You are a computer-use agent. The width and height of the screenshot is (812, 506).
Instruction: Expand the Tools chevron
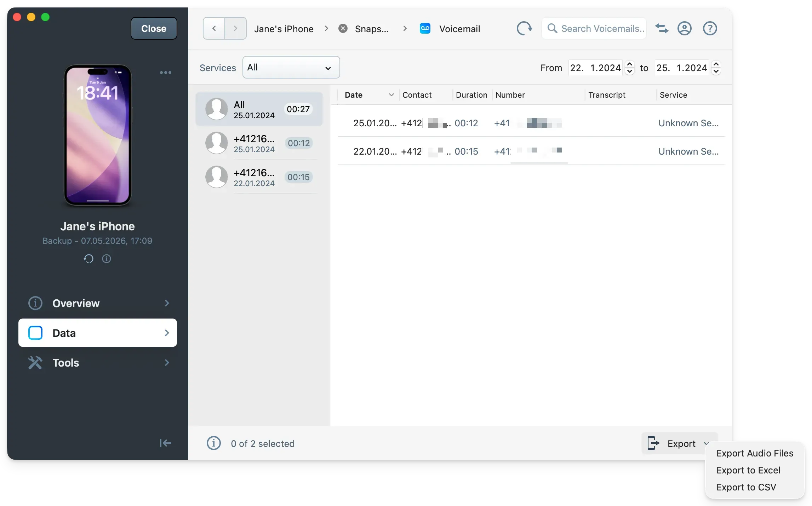coord(167,363)
